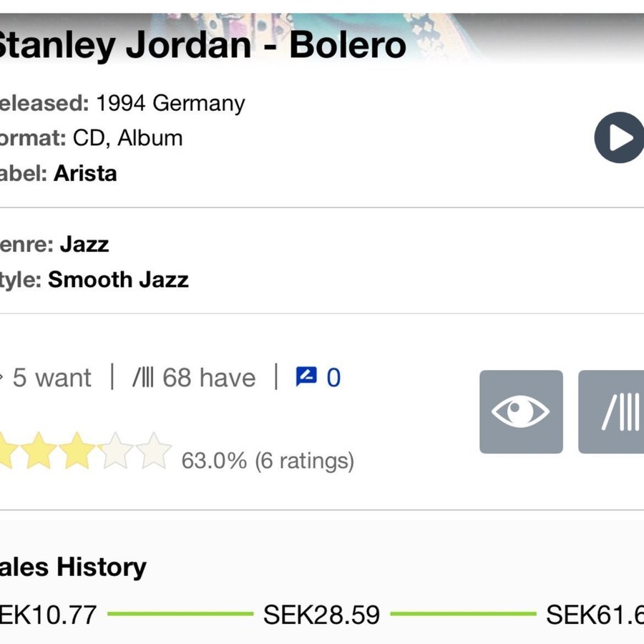View the 5 want count
The image size is (644, 644).
50,377
